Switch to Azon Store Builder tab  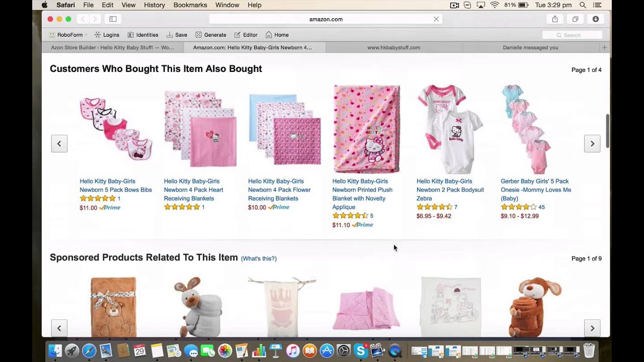pos(113,47)
